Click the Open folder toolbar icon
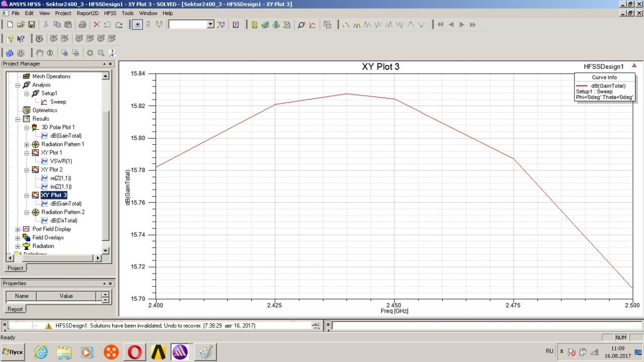 (x=21, y=25)
